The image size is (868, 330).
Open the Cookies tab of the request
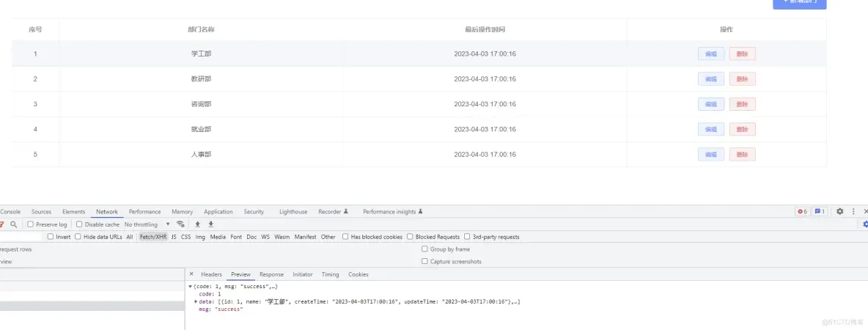pyautogui.click(x=358, y=274)
